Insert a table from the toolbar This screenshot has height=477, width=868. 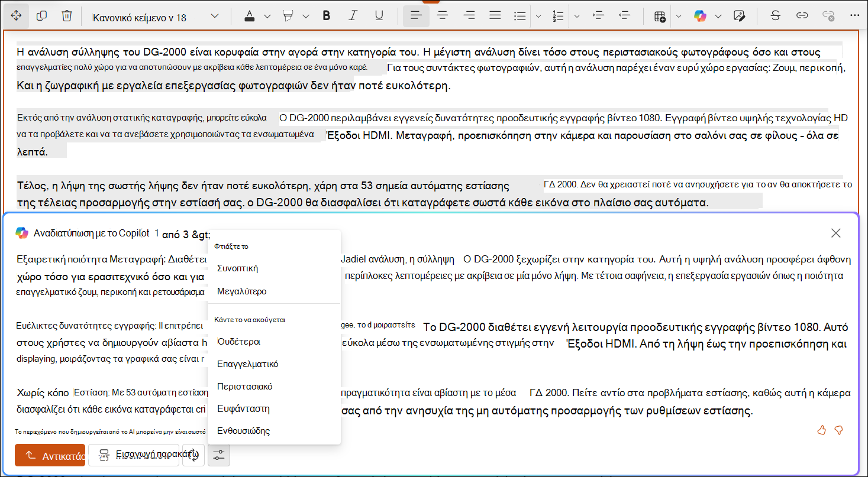(x=660, y=16)
